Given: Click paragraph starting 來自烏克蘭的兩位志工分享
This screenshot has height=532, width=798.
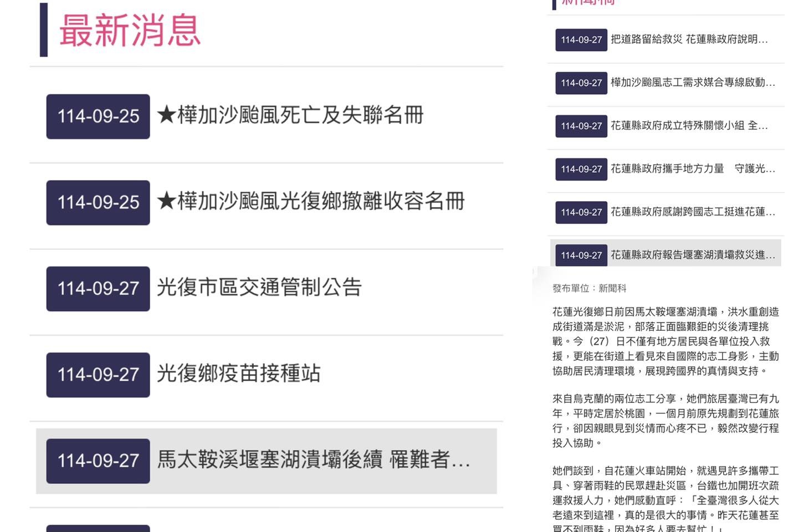Looking at the screenshot, I should click(666, 421).
